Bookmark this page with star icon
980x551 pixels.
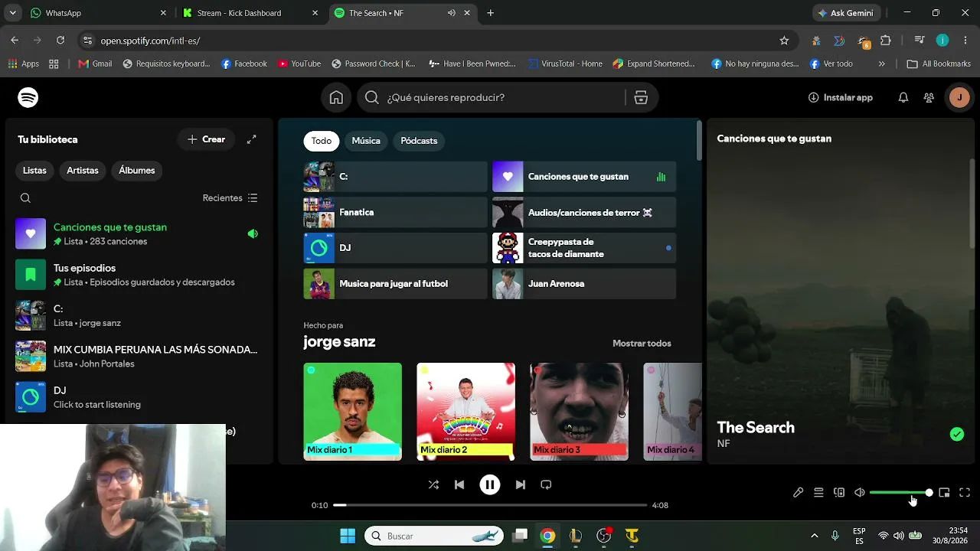(x=784, y=41)
